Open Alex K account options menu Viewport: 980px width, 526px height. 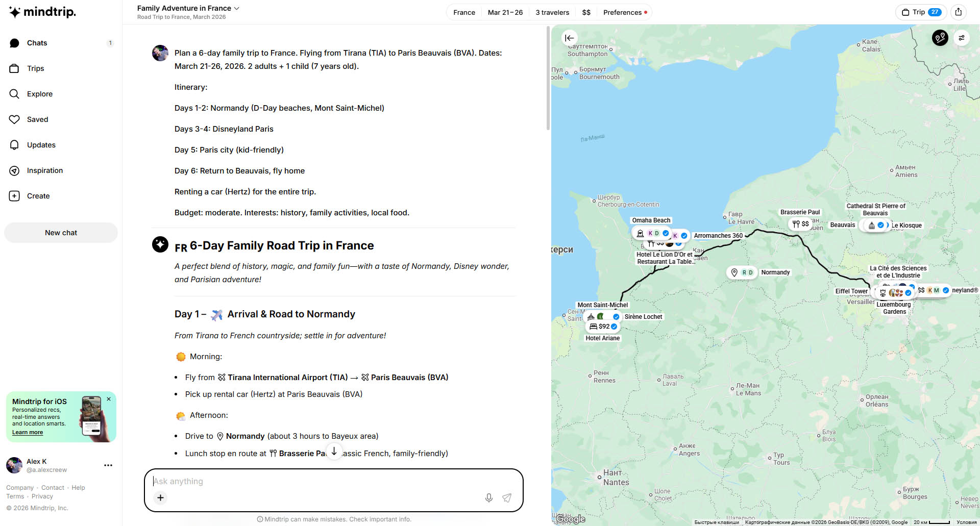click(x=108, y=465)
